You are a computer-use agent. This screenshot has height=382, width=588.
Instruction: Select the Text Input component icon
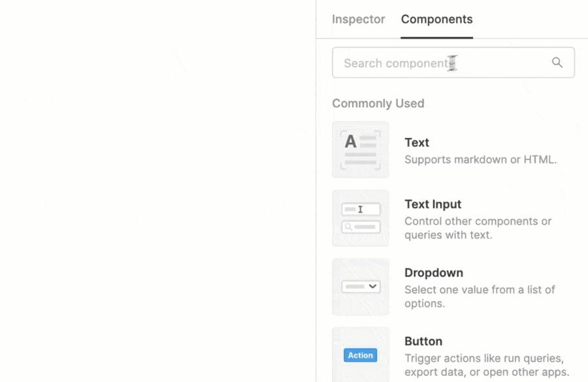(x=361, y=218)
